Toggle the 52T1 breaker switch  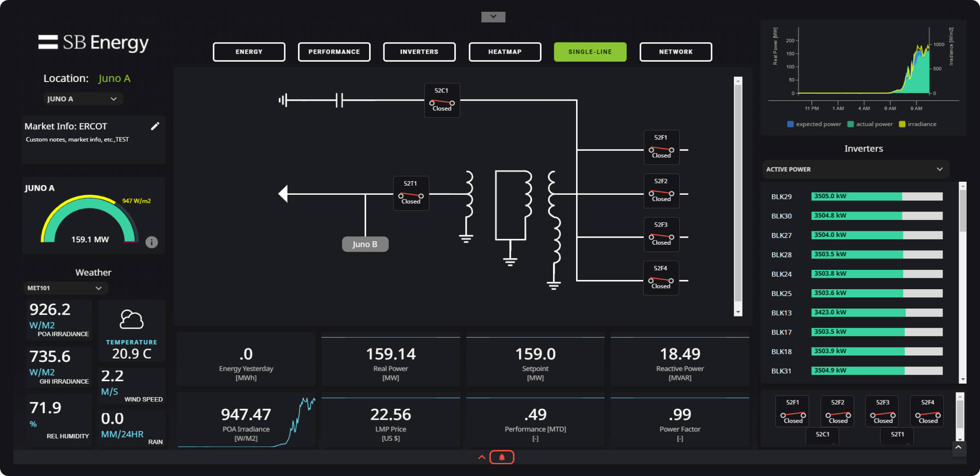pos(411,194)
